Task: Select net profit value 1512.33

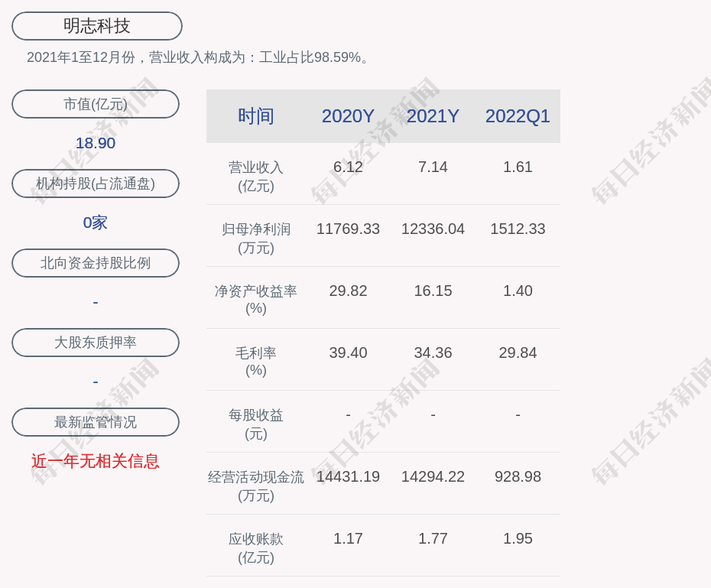Action: pyautogui.click(x=518, y=229)
